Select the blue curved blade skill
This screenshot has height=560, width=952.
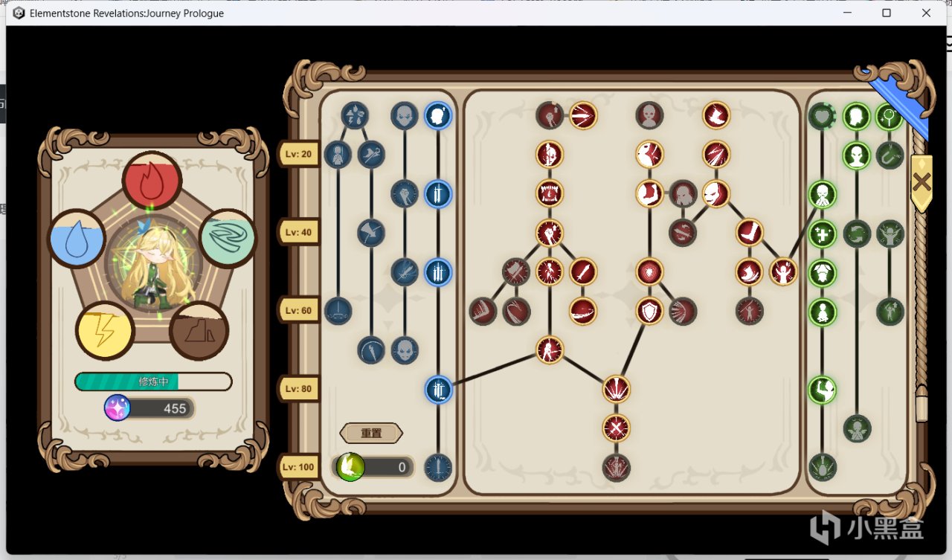tap(371, 350)
